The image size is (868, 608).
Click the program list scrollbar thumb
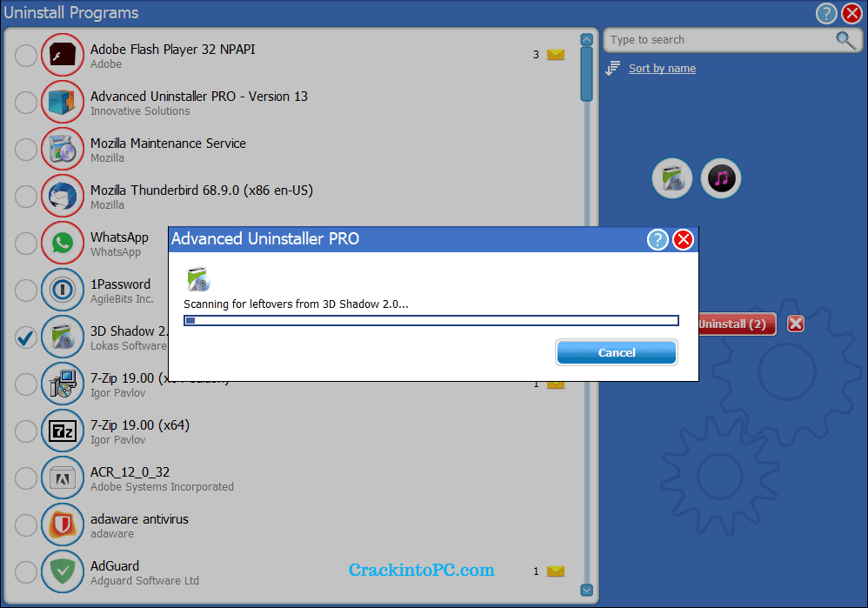pyautogui.click(x=587, y=74)
